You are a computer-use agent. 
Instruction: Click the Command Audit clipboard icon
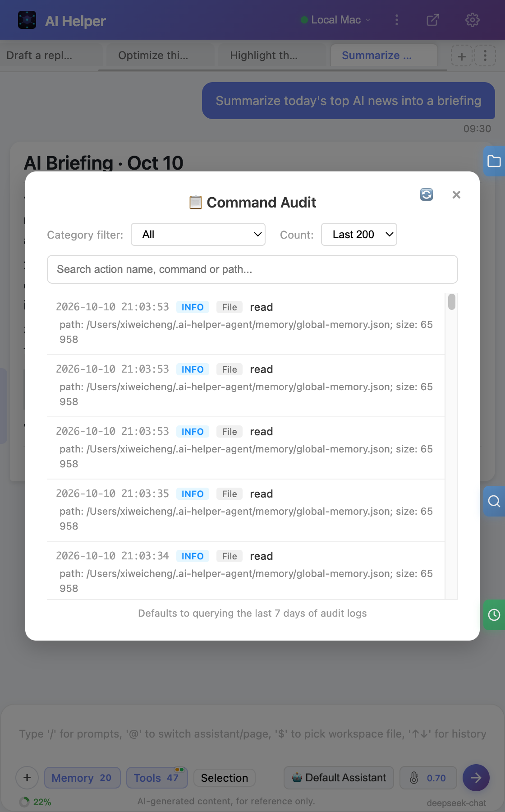coord(195,202)
